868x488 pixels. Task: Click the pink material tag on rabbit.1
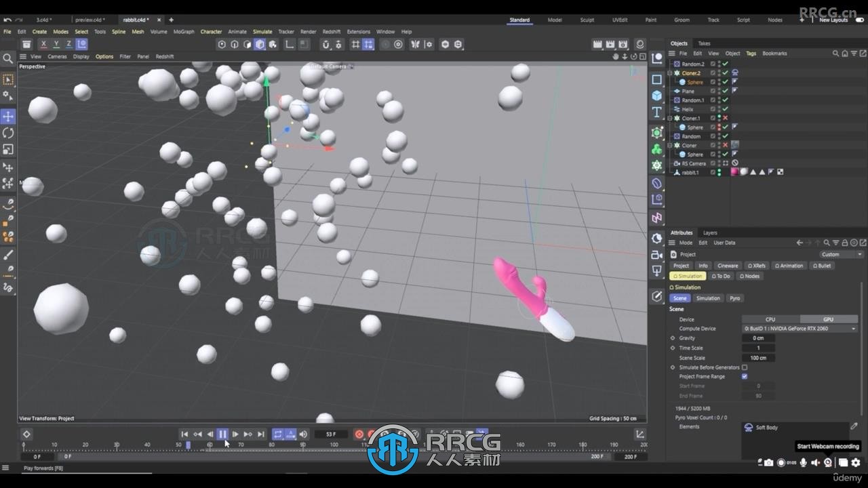click(734, 172)
